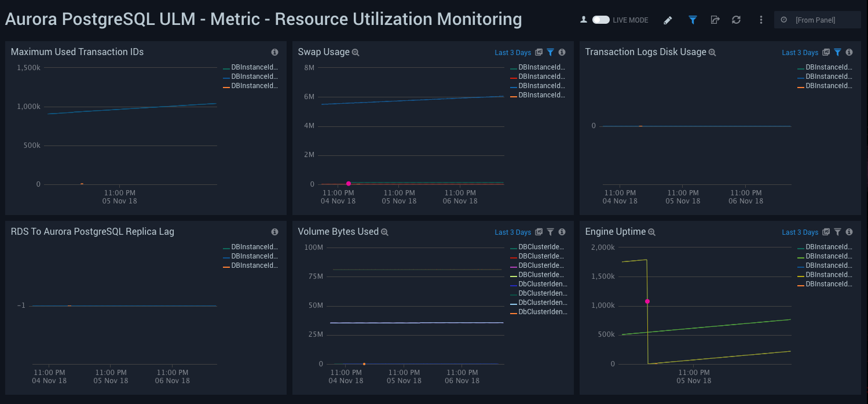Open the Swap Usage Last 3 Days time picker
Screen dimensions: 868x404
(513, 52)
